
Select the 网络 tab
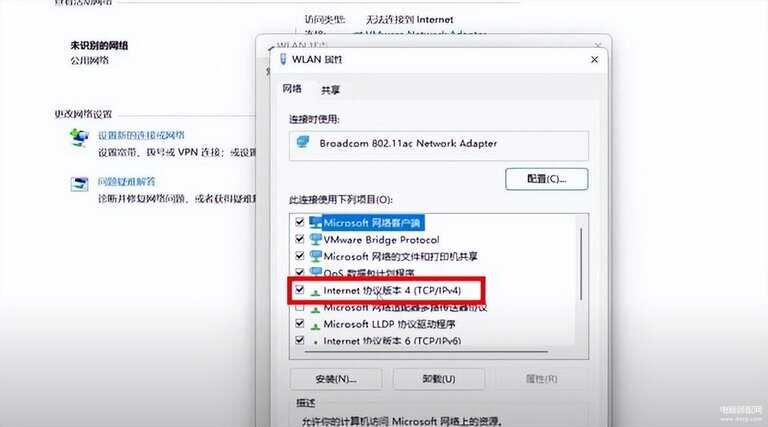(x=292, y=89)
